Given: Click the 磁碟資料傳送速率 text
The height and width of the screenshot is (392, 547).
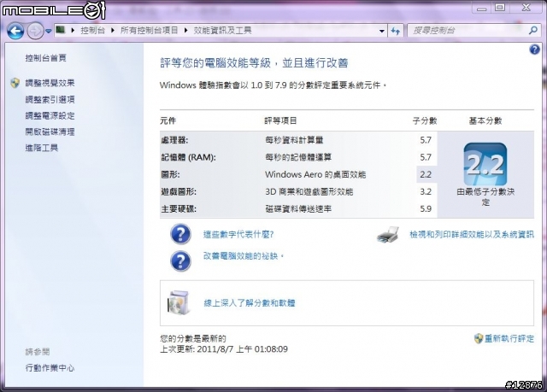Looking at the screenshot, I should pyautogui.click(x=298, y=209).
